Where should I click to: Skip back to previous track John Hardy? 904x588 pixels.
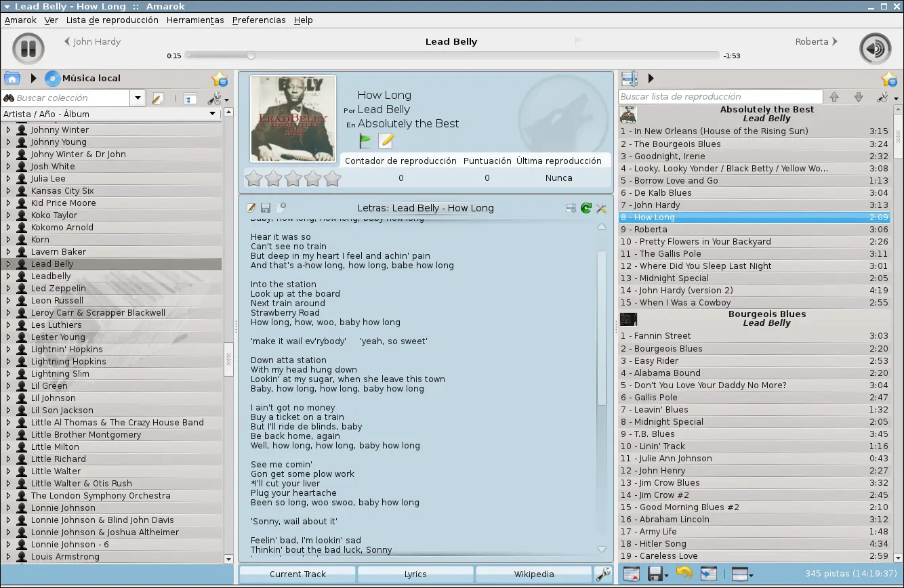click(x=92, y=41)
